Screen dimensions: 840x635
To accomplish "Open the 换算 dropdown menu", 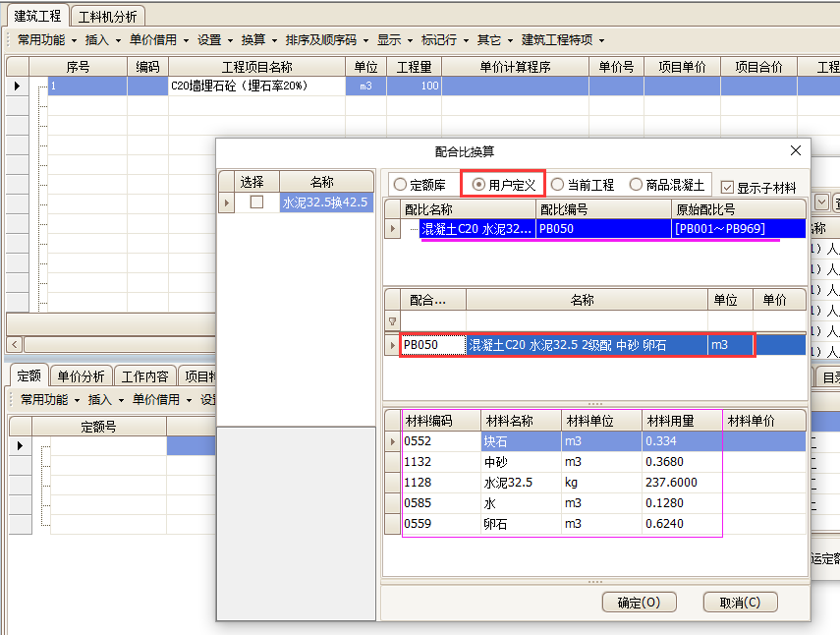I will (258, 40).
